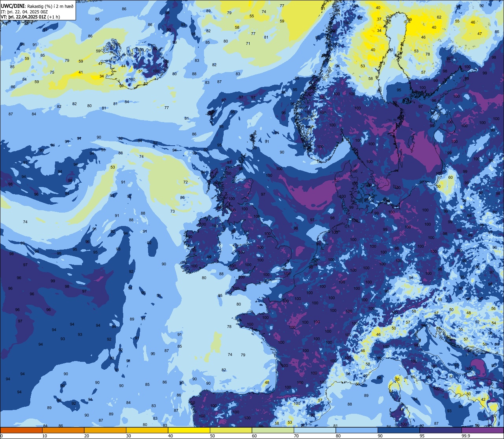Click the 42 value near the bottom-right corner
The image size is (504, 439).
click(483, 400)
